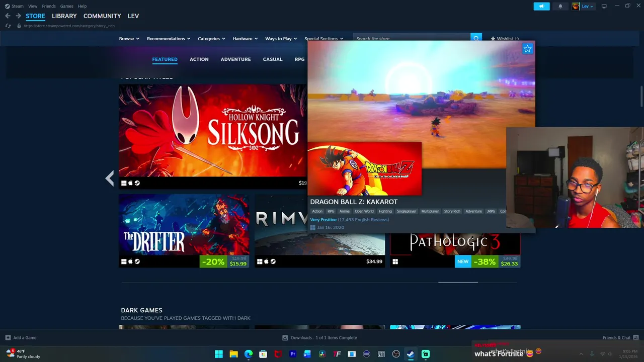The image size is (644, 362).
Task: Select the CASUAL category tab
Action: click(x=273, y=59)
